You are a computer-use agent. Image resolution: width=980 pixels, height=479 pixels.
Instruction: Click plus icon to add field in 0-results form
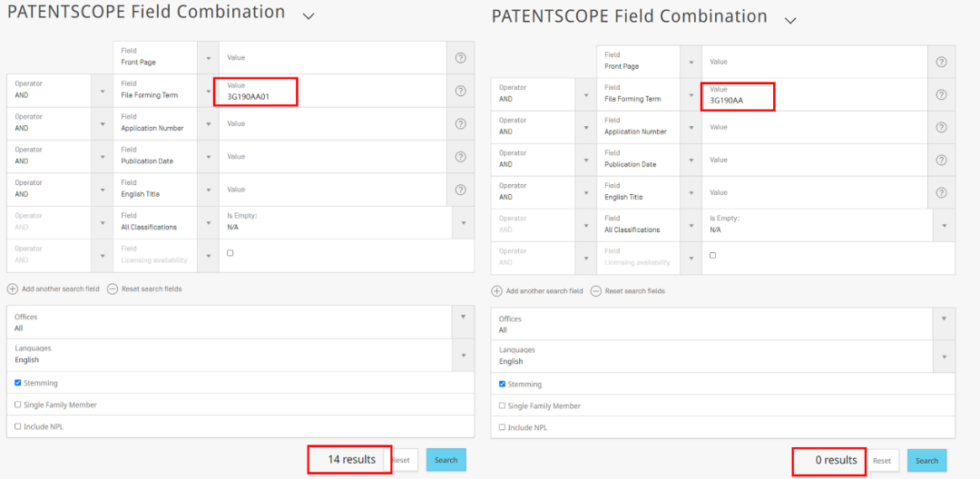(497, 291)
